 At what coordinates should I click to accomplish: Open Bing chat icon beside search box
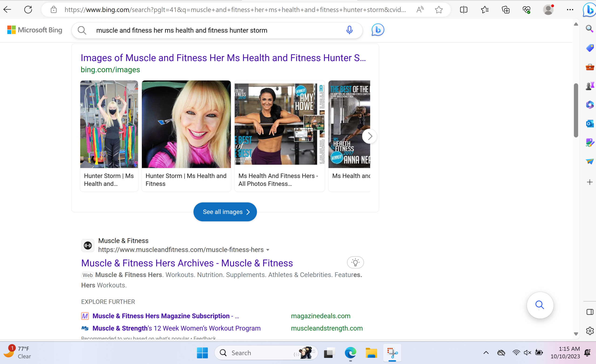pyautogui.click(x=378, y=30)
